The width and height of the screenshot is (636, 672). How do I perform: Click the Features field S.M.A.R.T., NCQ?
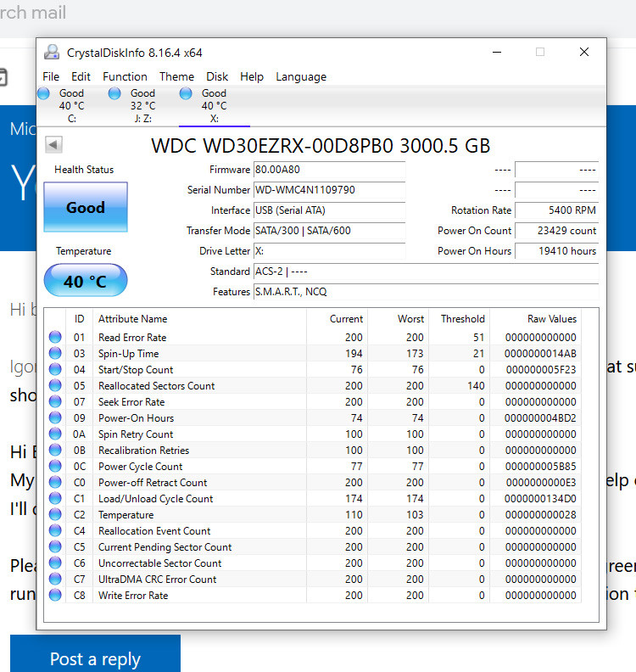tap(427, 291)
